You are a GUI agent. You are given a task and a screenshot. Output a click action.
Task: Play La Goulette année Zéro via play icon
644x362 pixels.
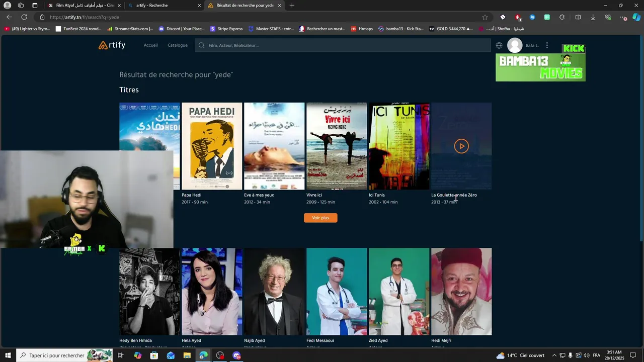(461, 146)
